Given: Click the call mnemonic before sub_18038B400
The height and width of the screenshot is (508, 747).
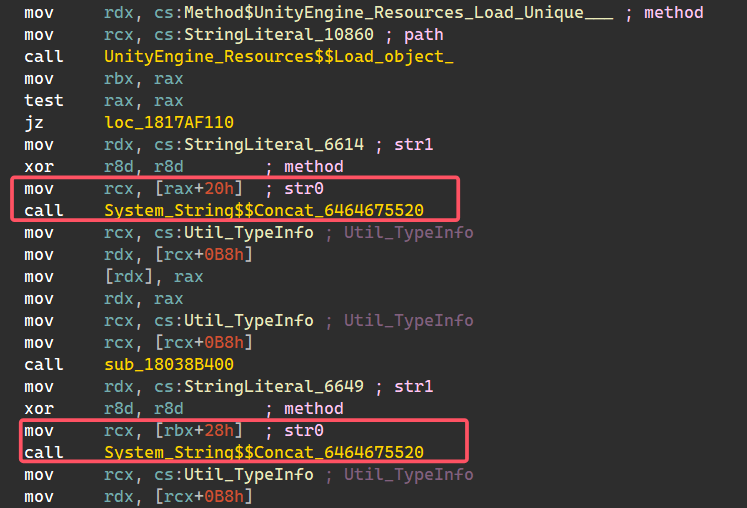Looking at the screenshot, I should coord(43,365).
